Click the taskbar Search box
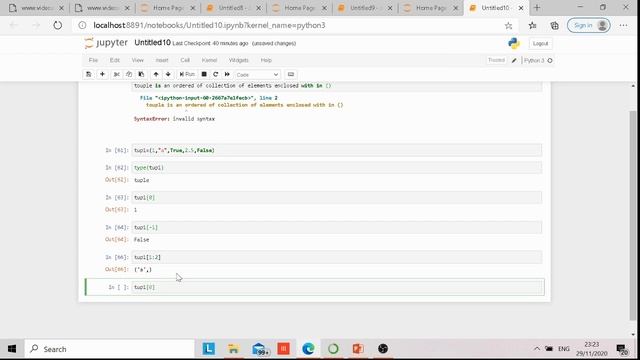Image resolution: width=640 pixels, height=360 pixels. pos(110,349)
